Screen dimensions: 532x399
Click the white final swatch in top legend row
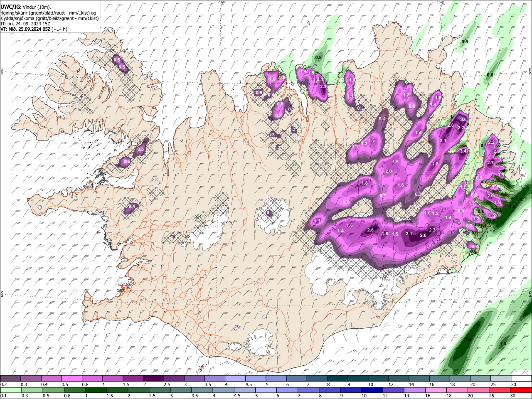tap(520, 378)
